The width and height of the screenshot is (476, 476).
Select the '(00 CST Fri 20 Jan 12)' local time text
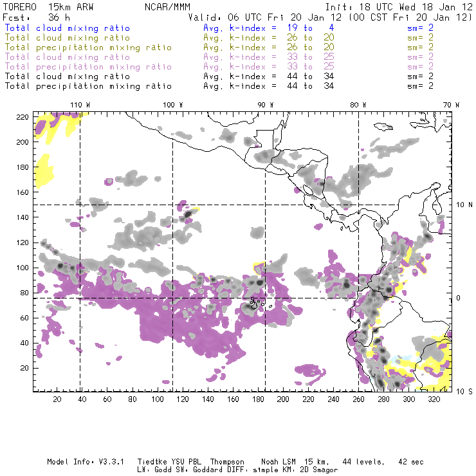(410, 17)
